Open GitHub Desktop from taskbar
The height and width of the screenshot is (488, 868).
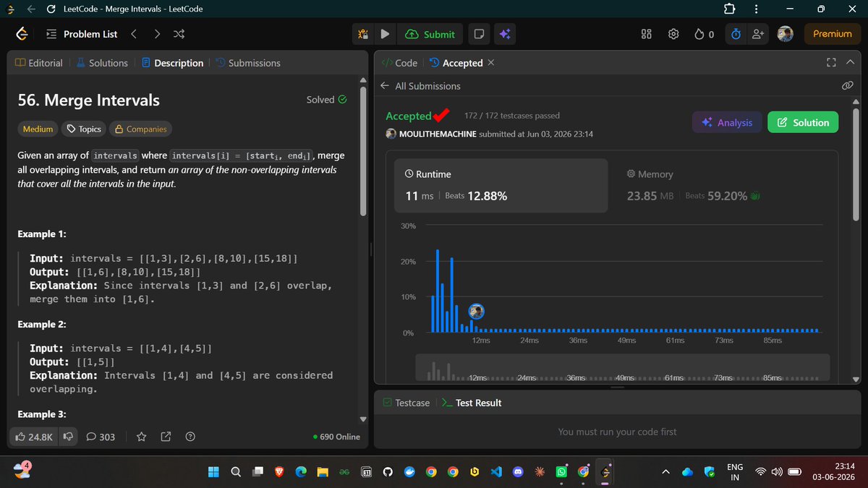coord(387,472)
